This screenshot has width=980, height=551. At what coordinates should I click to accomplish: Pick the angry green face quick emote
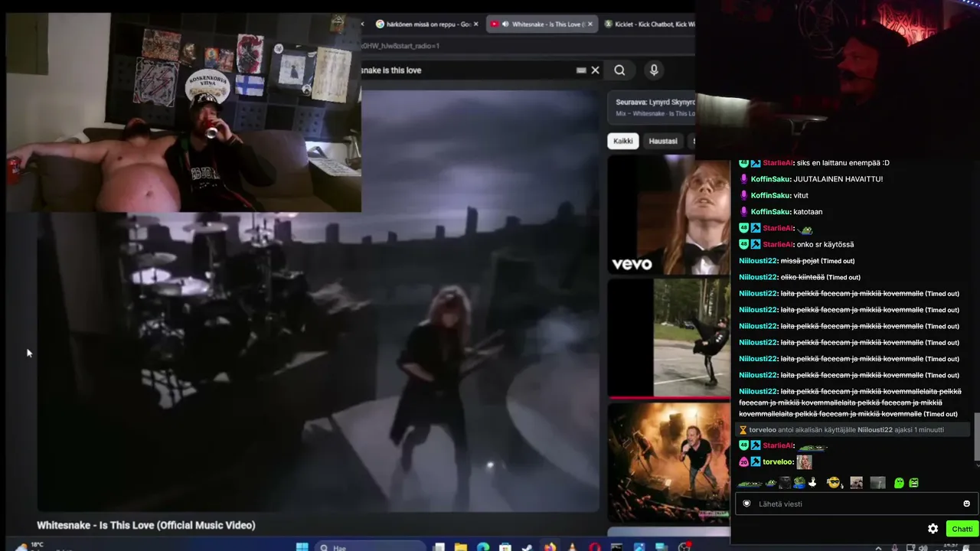(x=913, y=483)
